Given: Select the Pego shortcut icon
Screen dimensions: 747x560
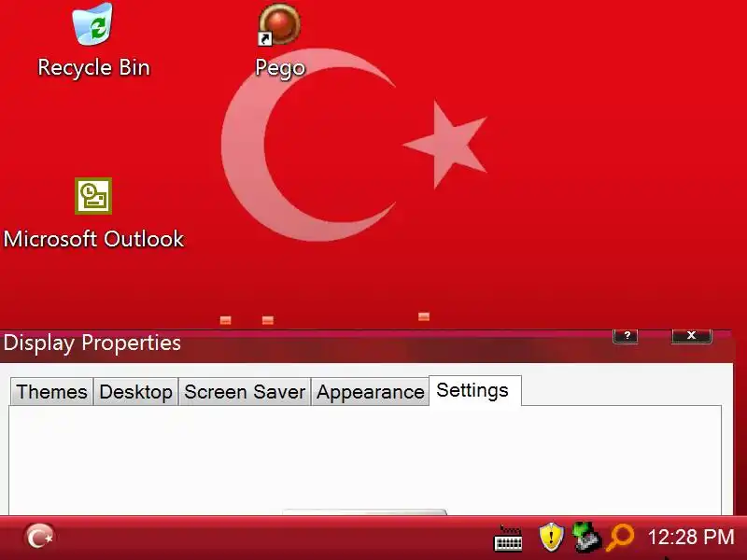Looking at the screenshot, I should tap(279, 25).
